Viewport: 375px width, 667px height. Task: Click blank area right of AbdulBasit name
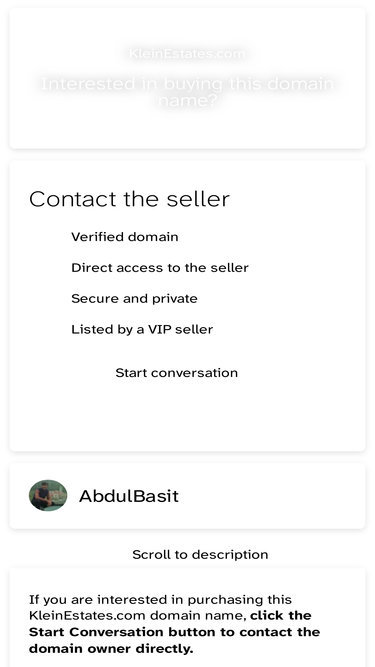272,496
